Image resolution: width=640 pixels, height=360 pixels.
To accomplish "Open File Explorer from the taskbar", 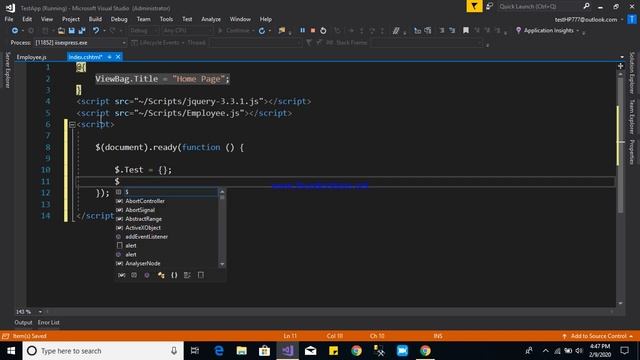I will click(242, 351).
